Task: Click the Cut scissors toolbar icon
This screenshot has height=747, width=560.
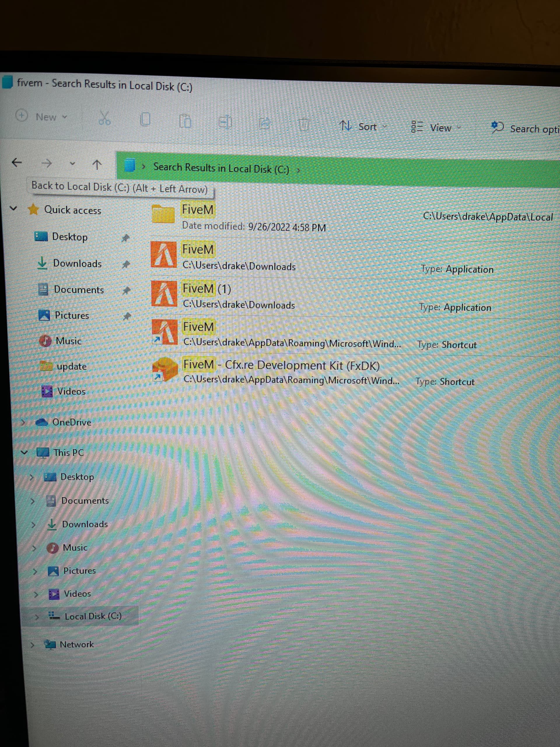Action: click(104, 118)
